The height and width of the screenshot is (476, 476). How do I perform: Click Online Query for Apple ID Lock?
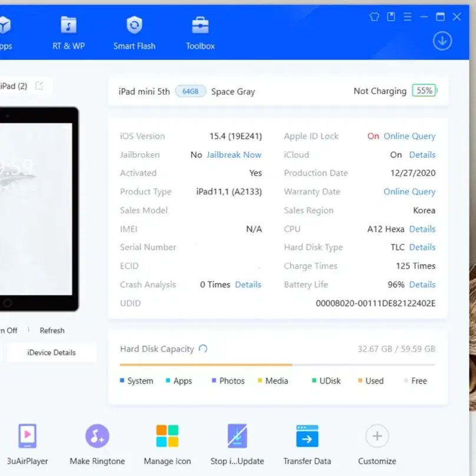[x=409, y=136]
